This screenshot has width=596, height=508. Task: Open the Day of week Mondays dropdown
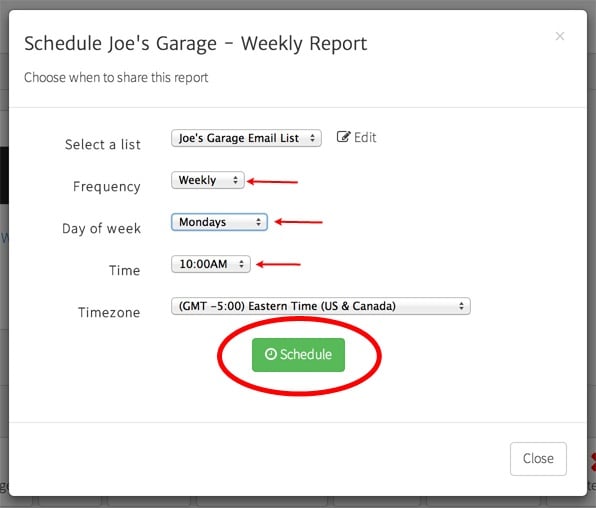219,222
